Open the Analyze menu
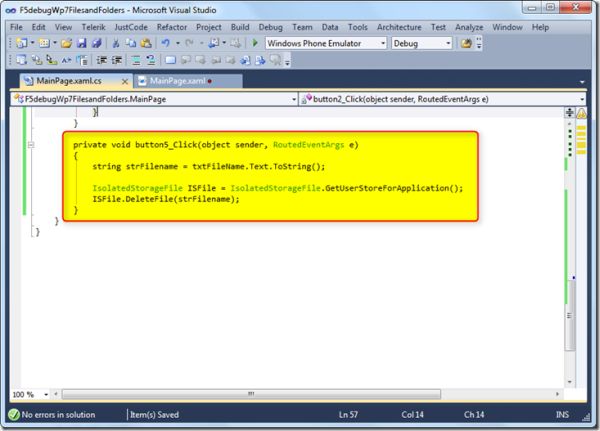Viewport: 600px width, 431px height. (x=469, y=27)
